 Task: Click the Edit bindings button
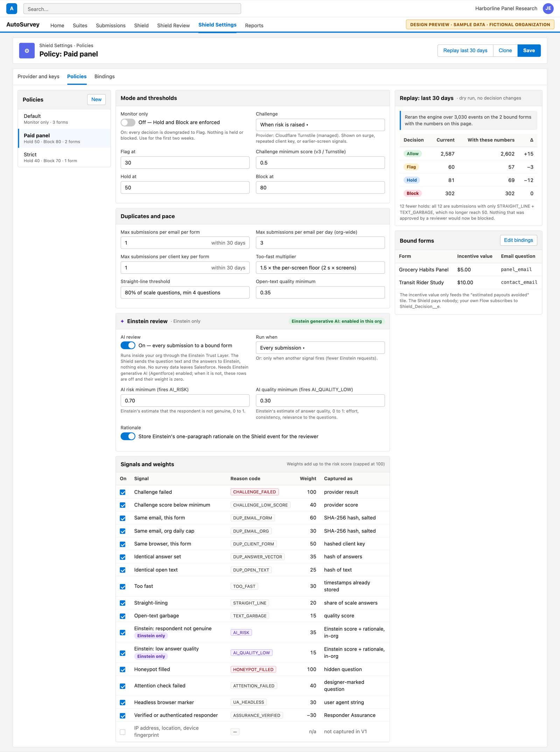518,240
